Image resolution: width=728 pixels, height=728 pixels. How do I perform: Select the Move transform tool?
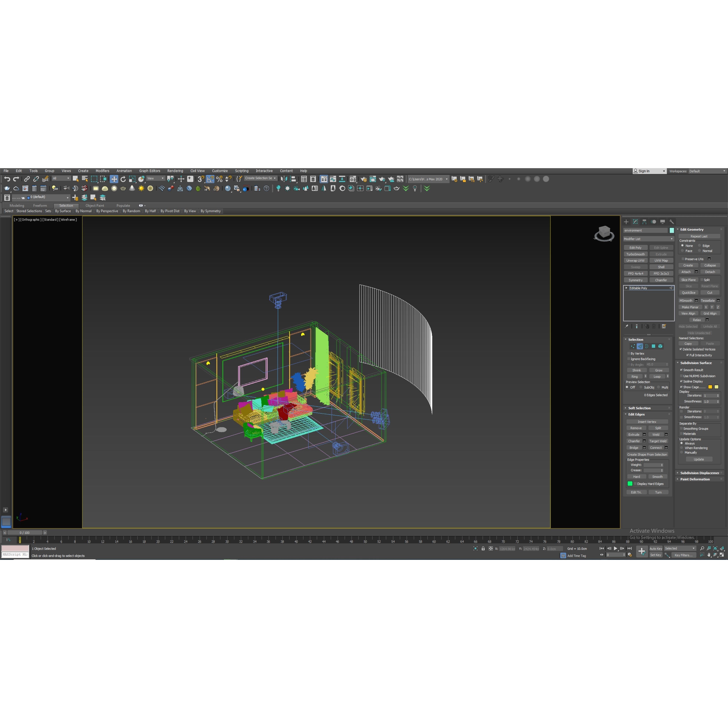114,179
